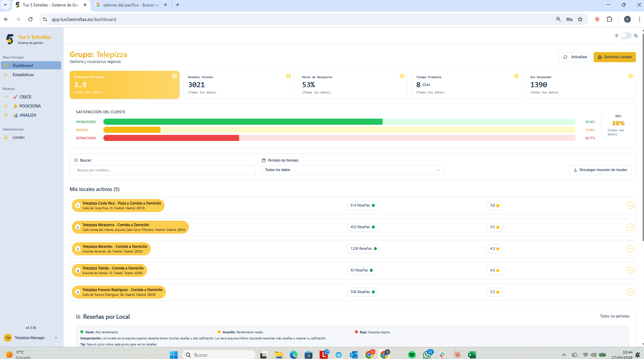Click the clock icon on Sin Responder card
This screenshot has width=644, height=359.
coord(630,76)
